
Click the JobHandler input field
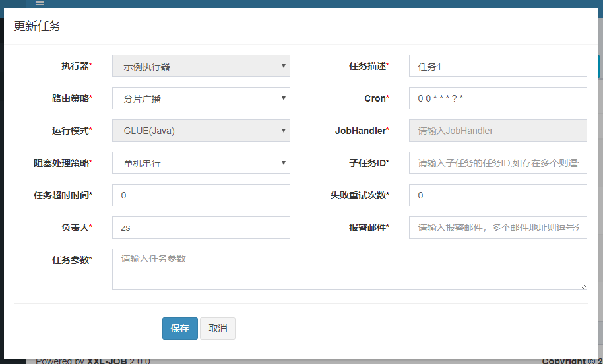(x=497, y=131)
